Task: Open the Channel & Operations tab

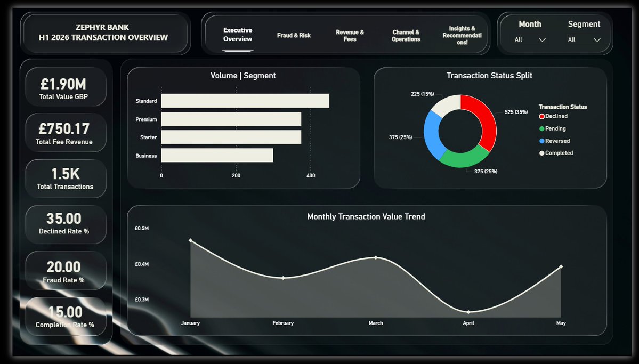Action: pyautogui.click(x=406, y=36)
